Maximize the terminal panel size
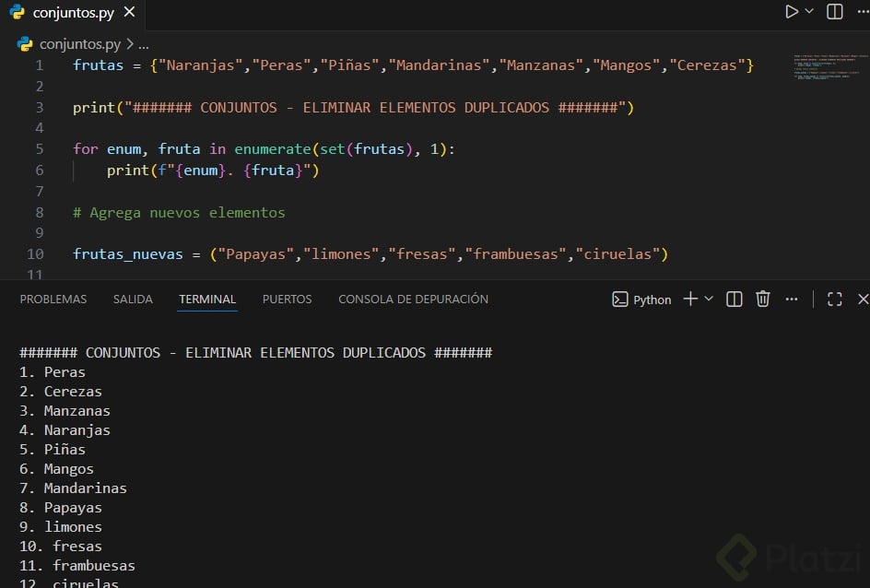870x588 pixels. pos(834,300)
